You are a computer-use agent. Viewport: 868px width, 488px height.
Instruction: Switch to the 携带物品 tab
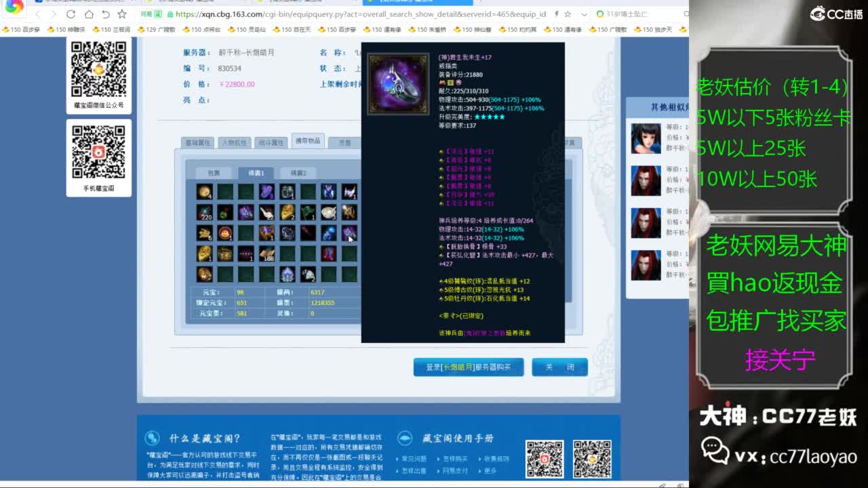point(307,141)
